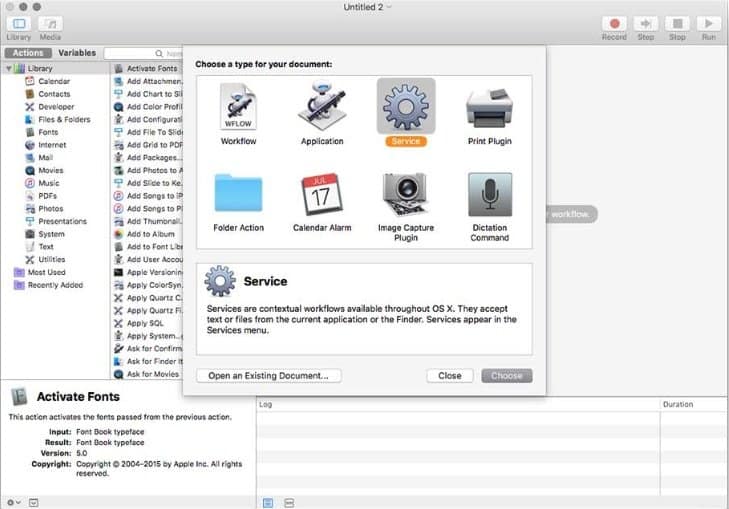729x509 pixels.
Task: Select Files & Folders category
Action: click(x=64, y=119)
